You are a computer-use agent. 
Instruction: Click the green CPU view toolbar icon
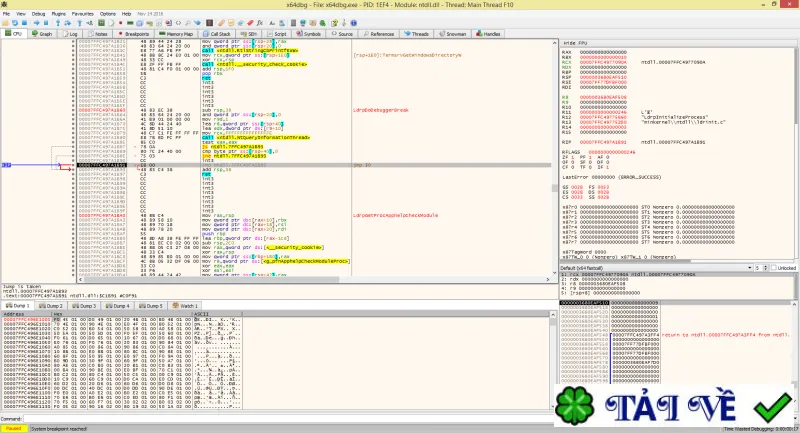[x=101, y=23]
